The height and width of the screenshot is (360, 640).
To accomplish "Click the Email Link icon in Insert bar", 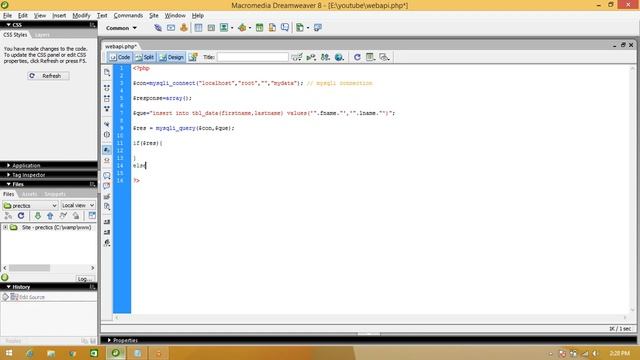I will 171,28.
